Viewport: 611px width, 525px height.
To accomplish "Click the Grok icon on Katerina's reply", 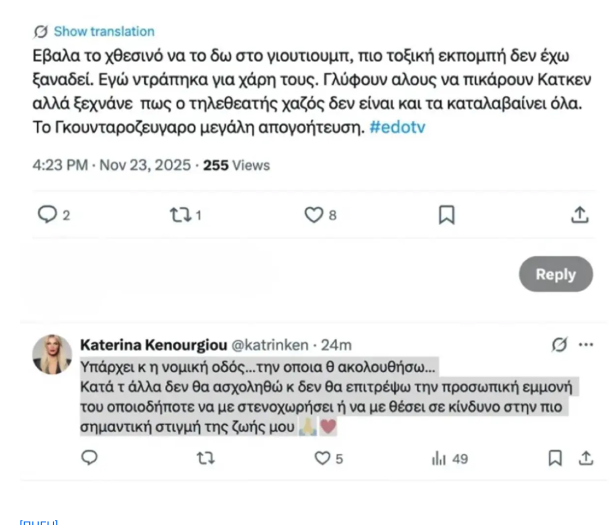I will point(559,344).
